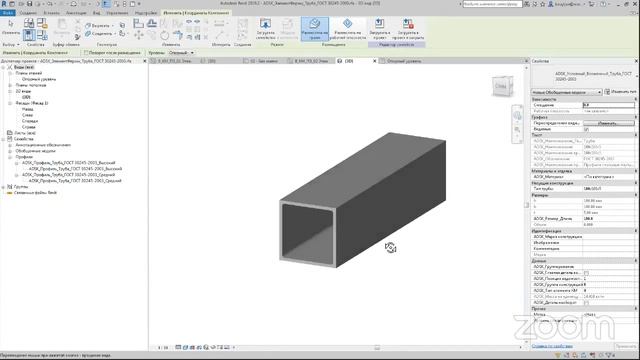Viewport: 640px width, 360px height.
Task: Click the favorites star icon in title bar
Action: (x=542, y=4)
